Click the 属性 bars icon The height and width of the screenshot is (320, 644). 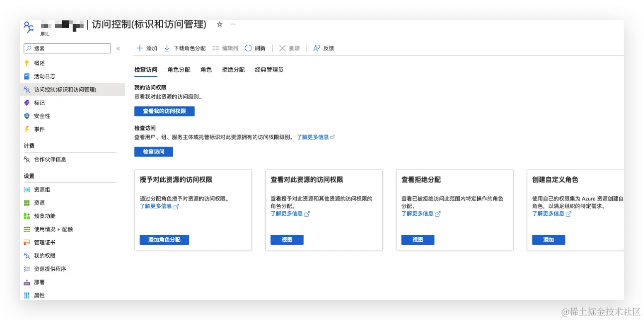pos(27,296)
